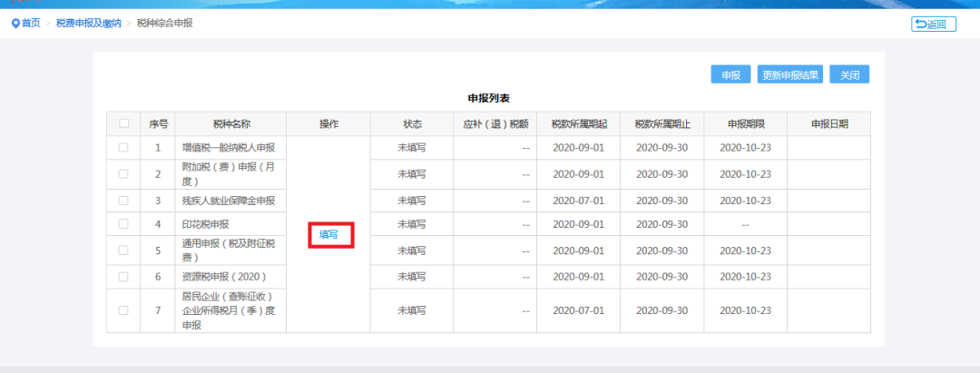Click the 税种综合申报 breadcrumb text
The width and height of the screenshot is (980, 373).
pyautogui.click(x=164, y=24)
